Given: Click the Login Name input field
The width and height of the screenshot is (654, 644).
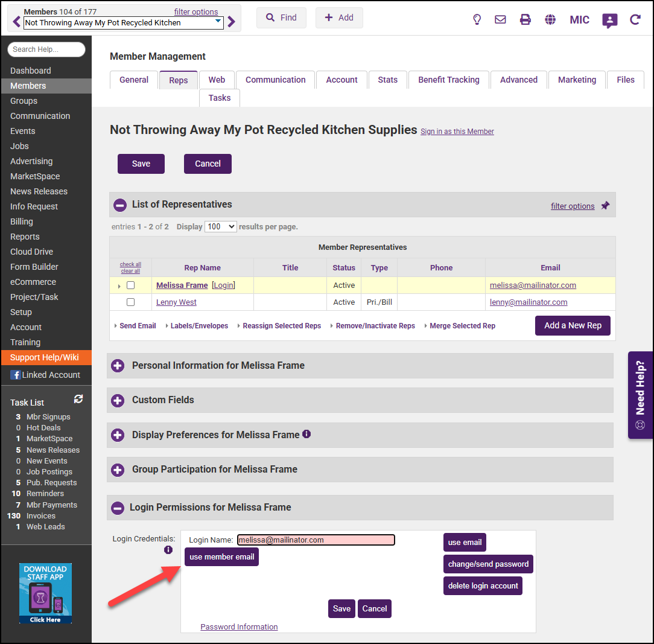Looking at the screenshot, I should point(316,540).
